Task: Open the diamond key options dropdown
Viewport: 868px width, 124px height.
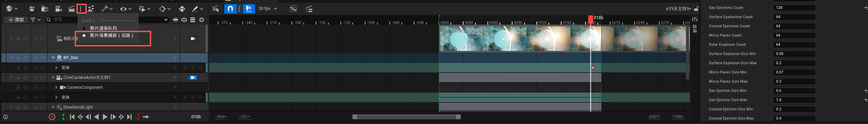Action: (165, 9)
